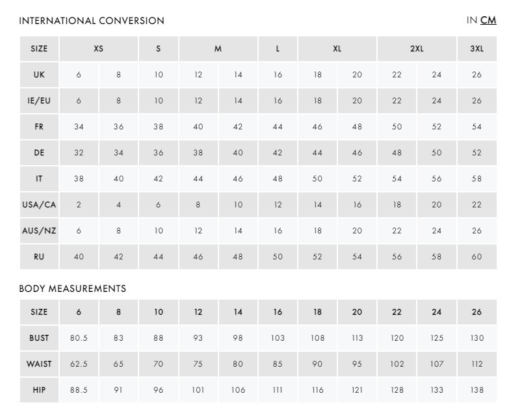Image resolution: width=509 pixels, height=420 pixels.
Task: Click the USA/CA row label
Action: pyautogui.click(x=39, y=205)
